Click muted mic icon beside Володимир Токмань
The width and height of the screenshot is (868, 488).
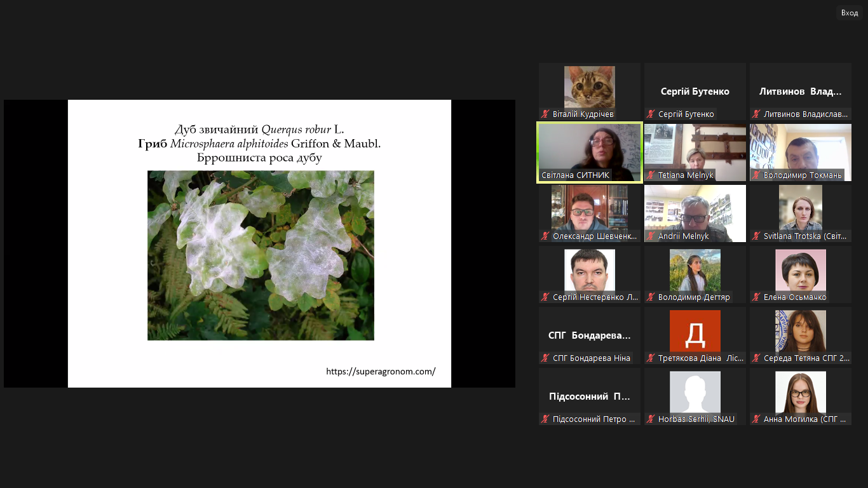click(x=756, y=175)
